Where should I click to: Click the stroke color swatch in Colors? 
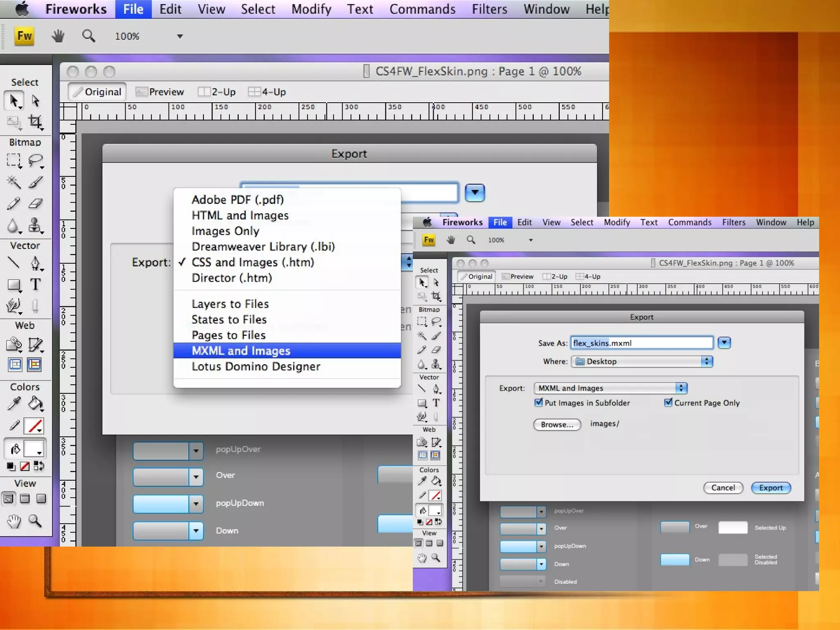34,426
